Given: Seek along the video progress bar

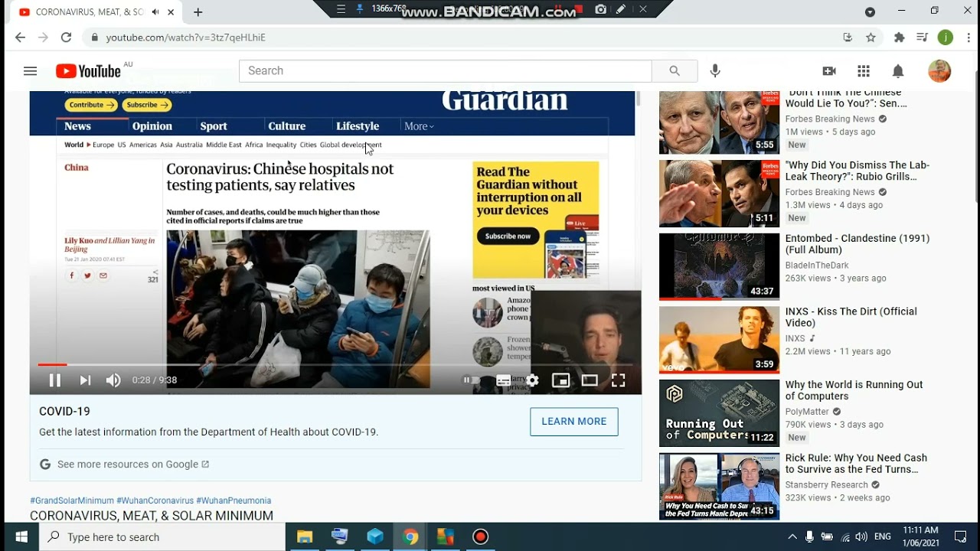Looking at the screenshot, I should point(335,365).
